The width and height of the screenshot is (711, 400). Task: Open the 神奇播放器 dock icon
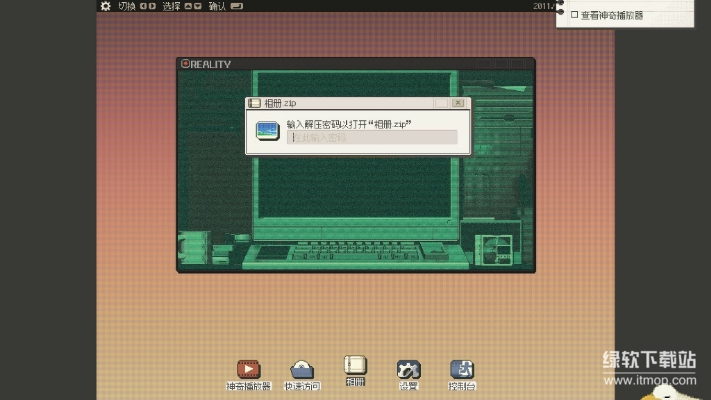(248, 369)
